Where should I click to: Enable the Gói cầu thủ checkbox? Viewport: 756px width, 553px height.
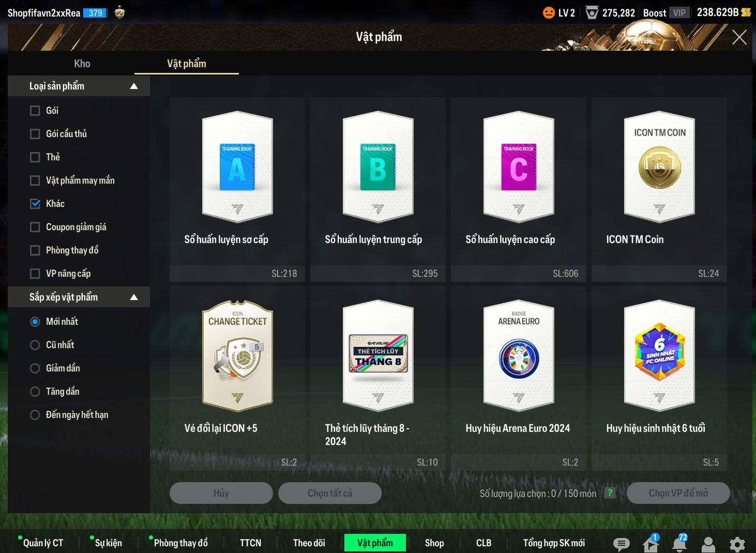tap(35, 134)
